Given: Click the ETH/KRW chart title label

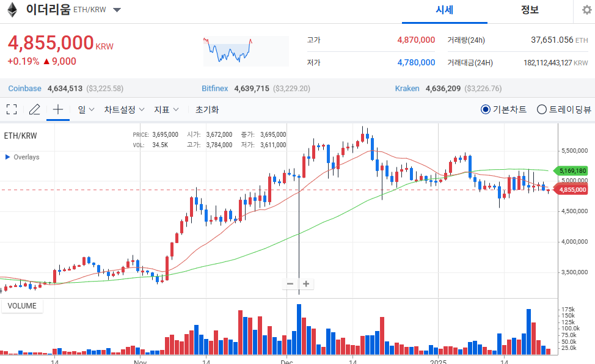Looking at the screenshot, I should click(21, 136).
